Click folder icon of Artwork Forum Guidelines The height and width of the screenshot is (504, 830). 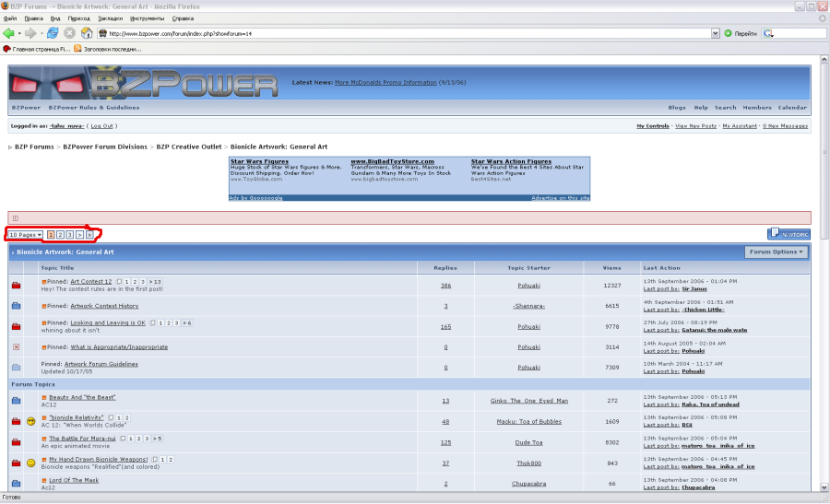pos(17,367)
